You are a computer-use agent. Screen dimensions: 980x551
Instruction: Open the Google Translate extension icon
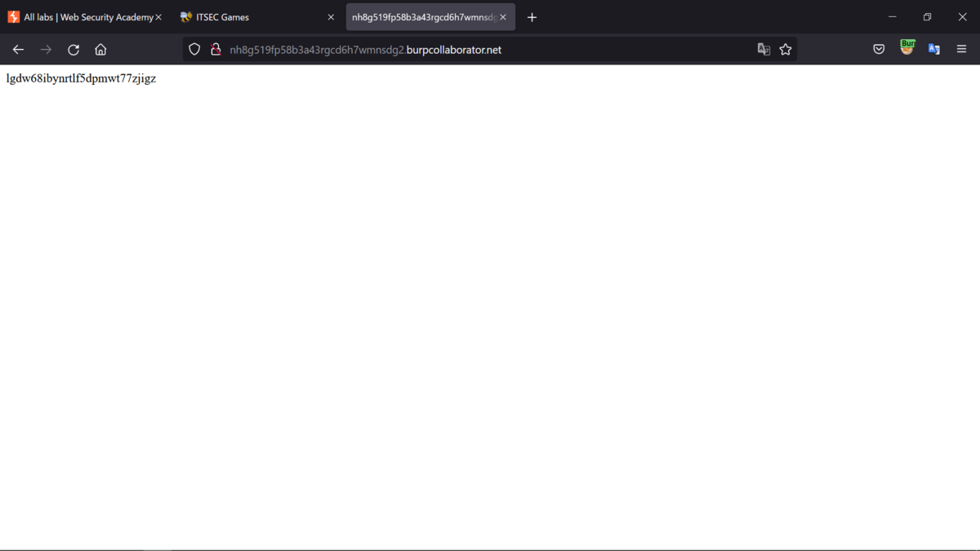pyautogui.click(x=934, y=50)
